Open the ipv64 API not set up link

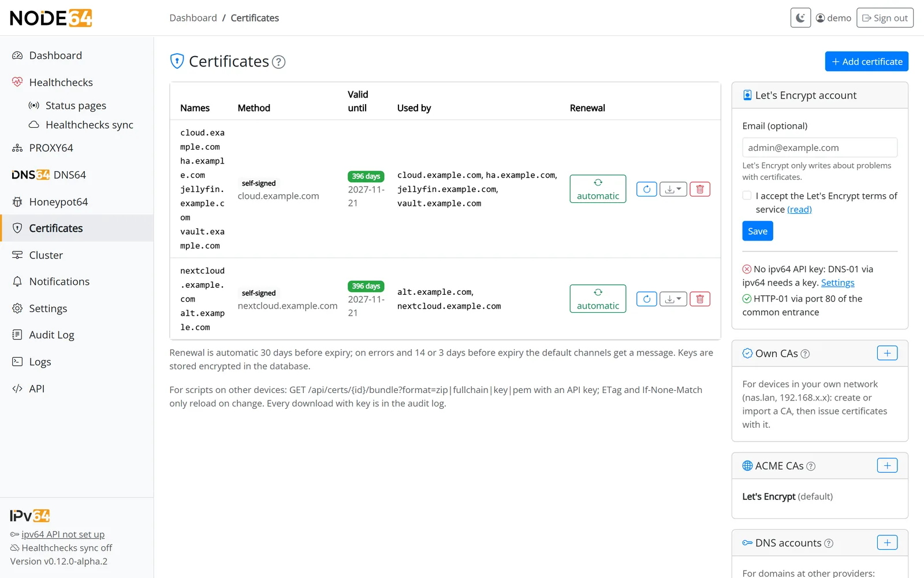click(63, 535)
